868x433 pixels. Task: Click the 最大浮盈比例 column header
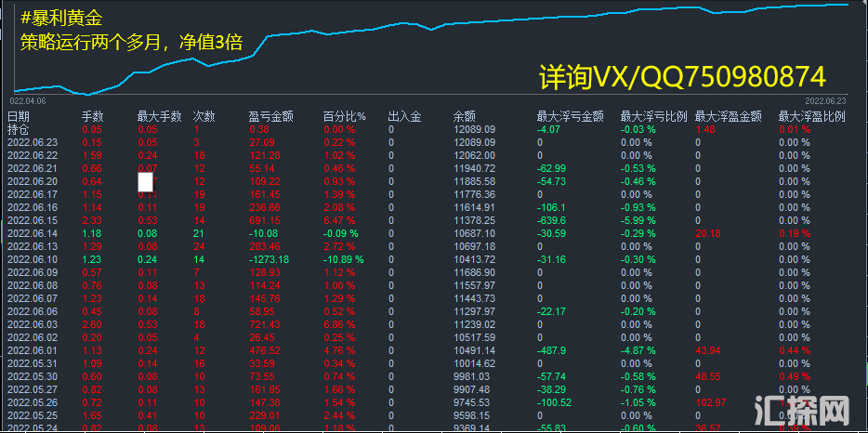811,116
